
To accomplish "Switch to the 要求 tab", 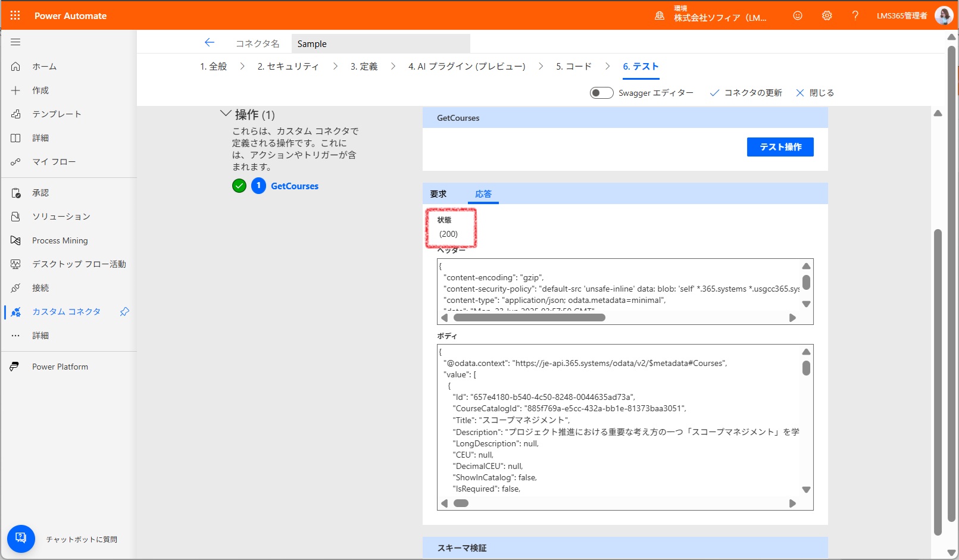I will point(438,194).
